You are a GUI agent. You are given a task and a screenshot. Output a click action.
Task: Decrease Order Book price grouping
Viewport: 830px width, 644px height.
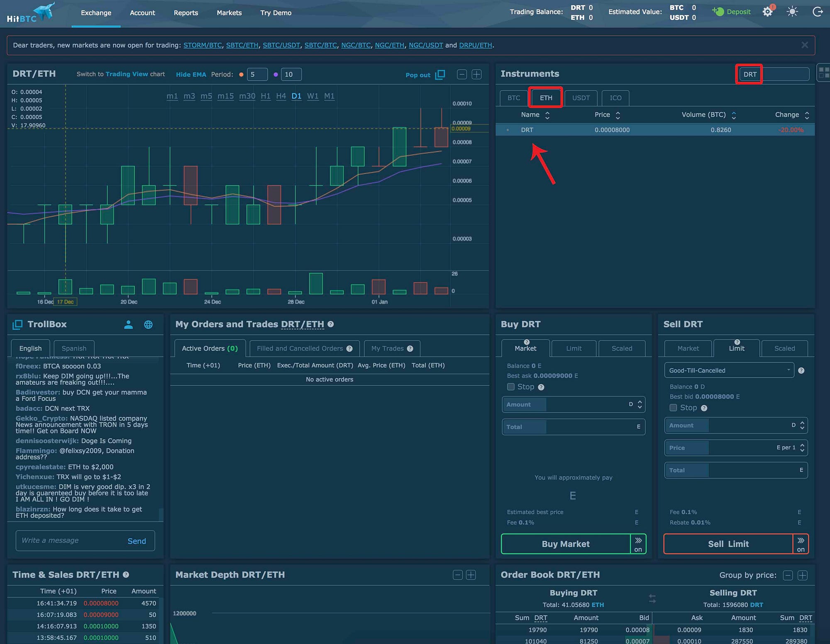coord(788,575)
